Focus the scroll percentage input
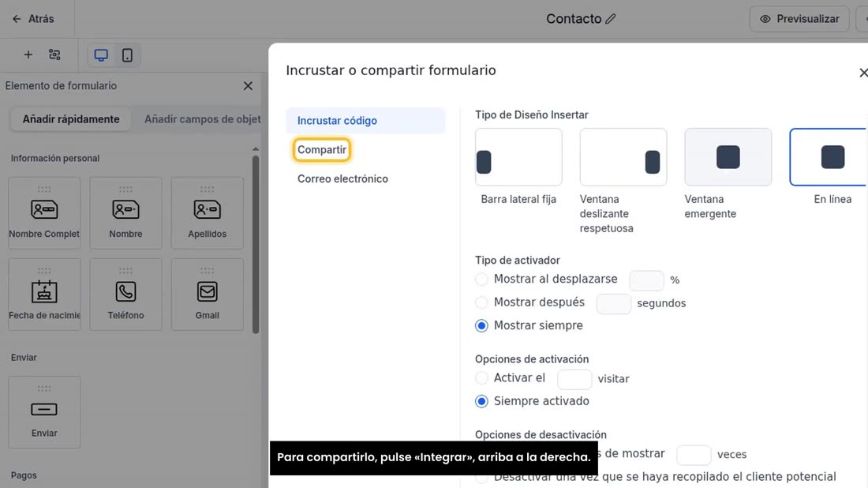Image resolution: width=868 pixels, height=488 pixels. [646, 280]
